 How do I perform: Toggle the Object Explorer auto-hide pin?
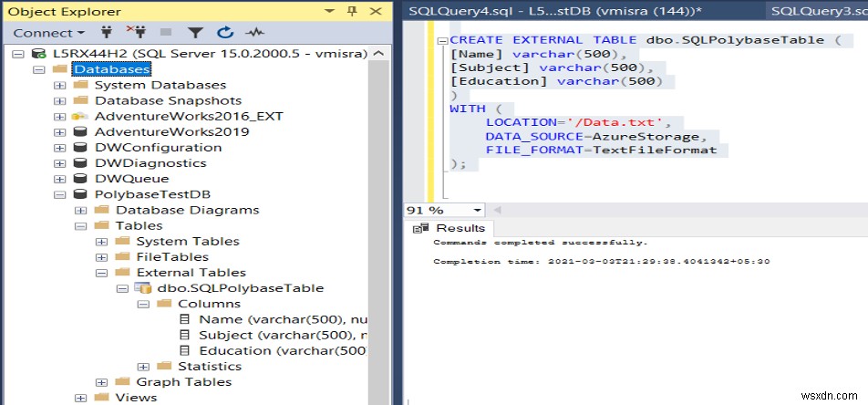tap(352, 11)
